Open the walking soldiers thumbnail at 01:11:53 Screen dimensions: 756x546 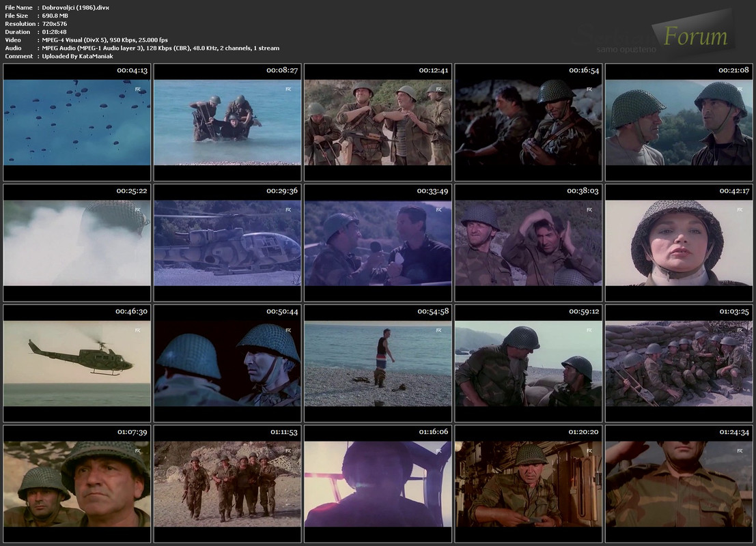tap(227, 484)
